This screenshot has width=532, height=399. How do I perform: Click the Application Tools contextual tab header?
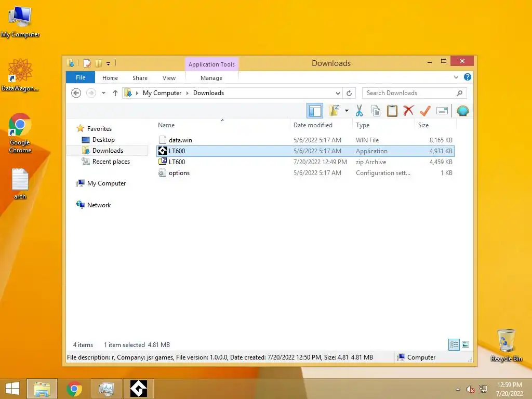tap(211, 64)
